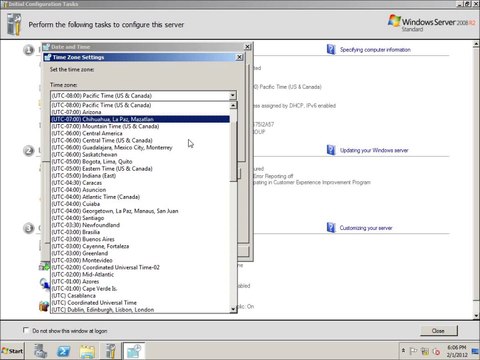The width and height of the screenshot is (480, 360).
Task: Select Chihuahua, La Paz, Mazatlan time zone
Action: pyautogui.click(x=140, y=119)
